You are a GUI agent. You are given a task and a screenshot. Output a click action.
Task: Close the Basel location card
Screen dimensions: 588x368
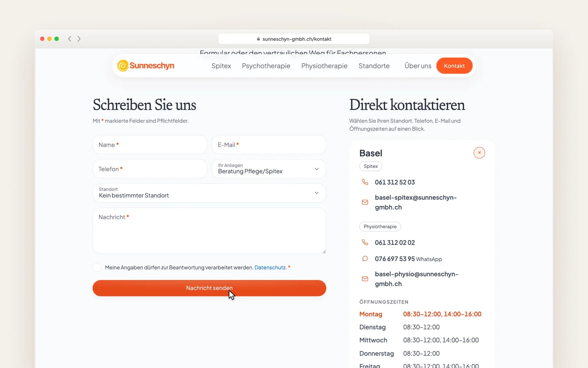pyautogui.click(x=479, y=153)
